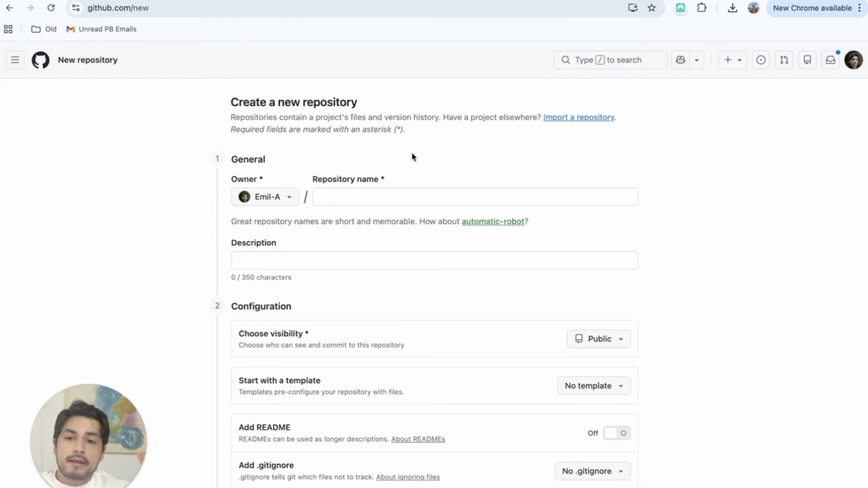Open Pull requests icon in header

point(784,60)
